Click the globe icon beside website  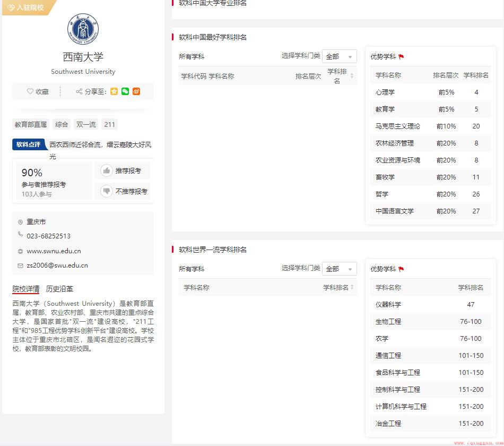point(20,251)
